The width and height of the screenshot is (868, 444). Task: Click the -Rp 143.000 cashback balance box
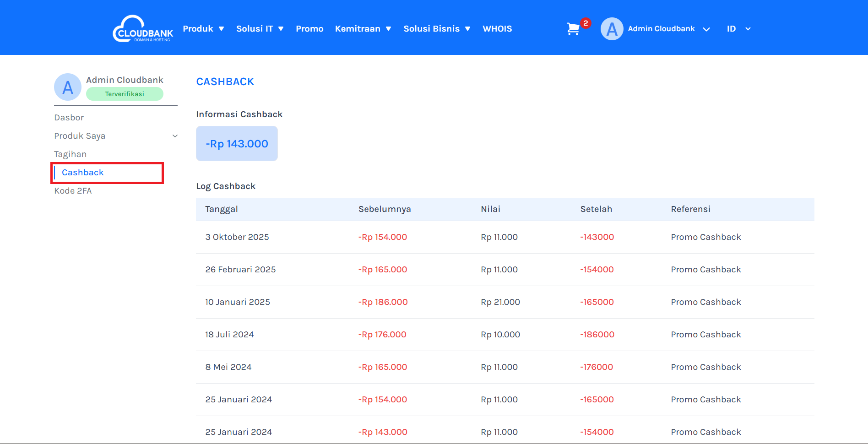click(x=237, y=144)
